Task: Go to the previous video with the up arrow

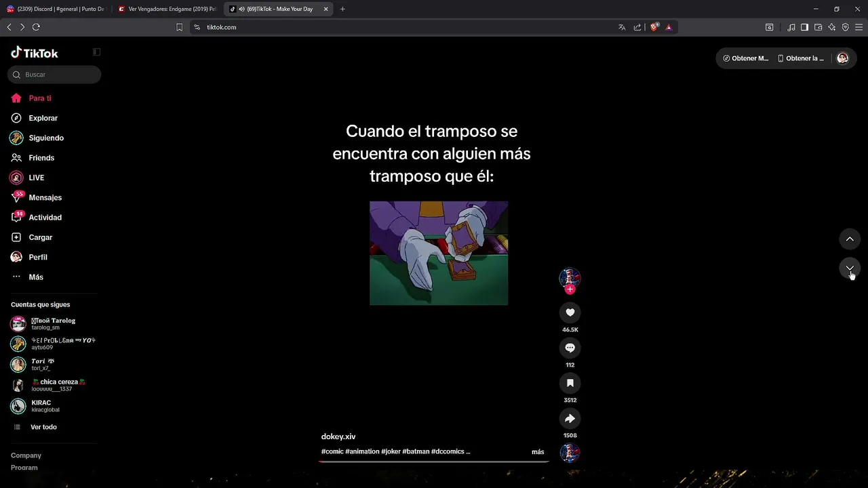Action: tap(850, 239)
